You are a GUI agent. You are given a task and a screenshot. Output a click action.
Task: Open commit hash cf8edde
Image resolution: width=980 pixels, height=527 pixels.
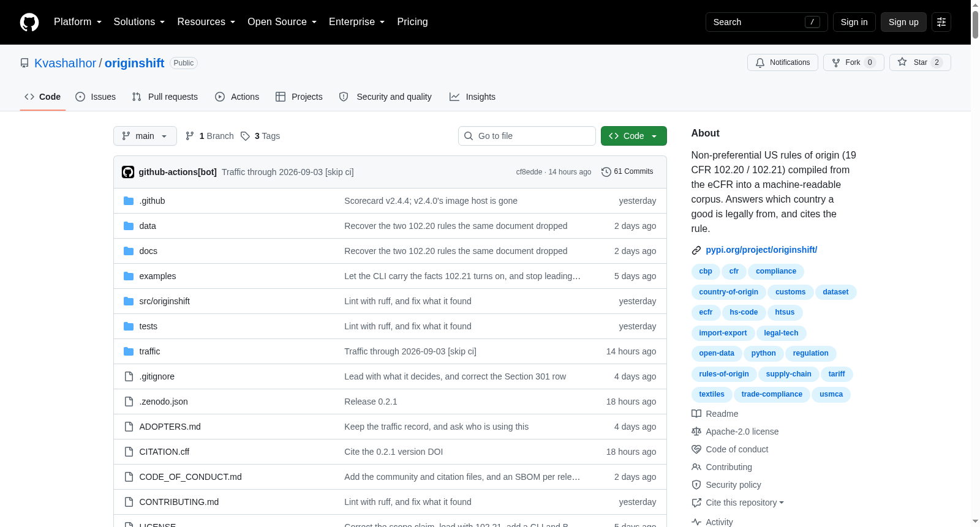coord(529,172)
